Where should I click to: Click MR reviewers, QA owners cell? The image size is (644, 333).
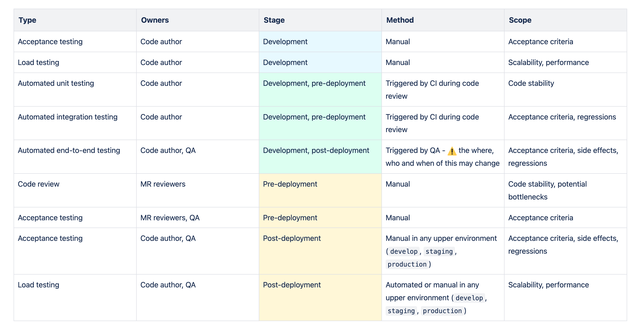pyautogui.click(x=170, y=217)
